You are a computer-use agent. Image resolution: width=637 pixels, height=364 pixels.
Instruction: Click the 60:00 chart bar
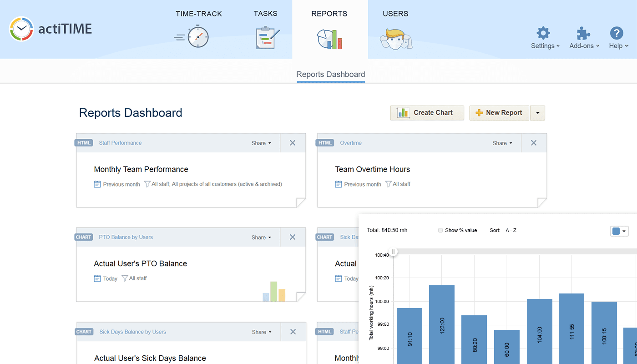coord(507,347)
